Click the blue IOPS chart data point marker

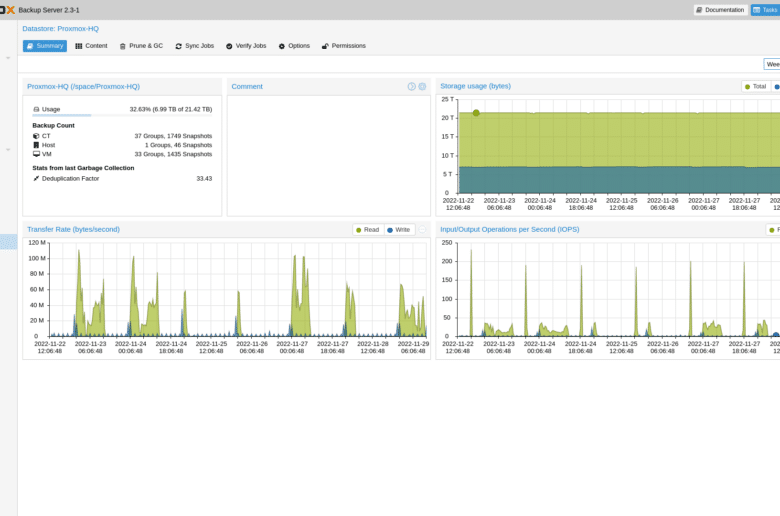776,335
